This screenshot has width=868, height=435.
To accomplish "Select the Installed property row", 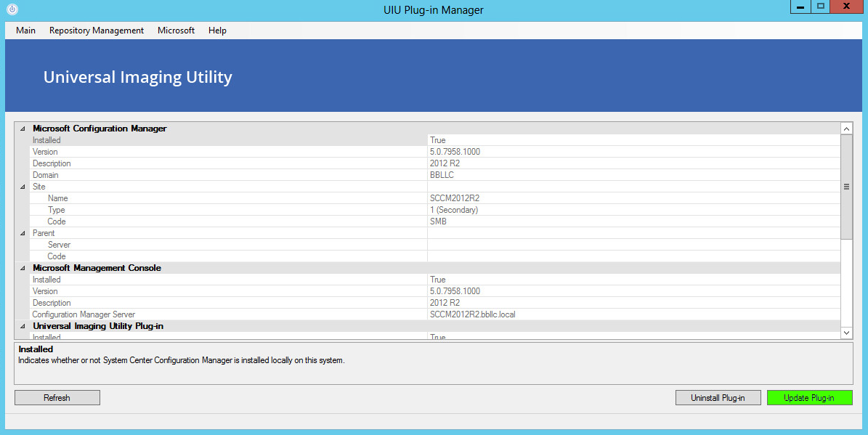I will pyautogui.click(x=218, y=139).
